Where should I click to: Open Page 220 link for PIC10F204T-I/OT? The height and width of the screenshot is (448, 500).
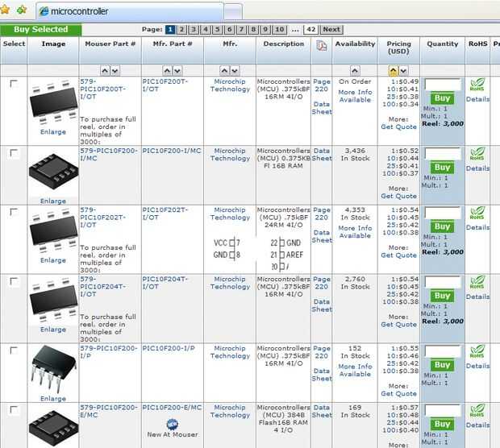(322, 283)
